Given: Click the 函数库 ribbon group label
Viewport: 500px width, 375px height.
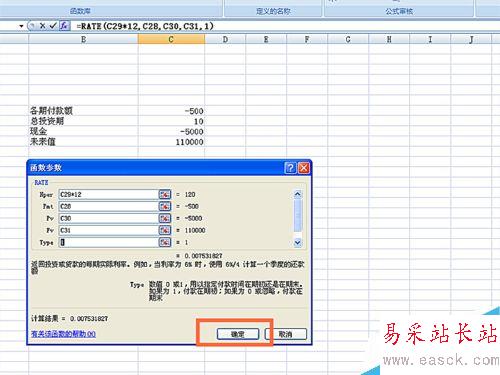Looking at the screenshot, I should [x=80, y=11].
